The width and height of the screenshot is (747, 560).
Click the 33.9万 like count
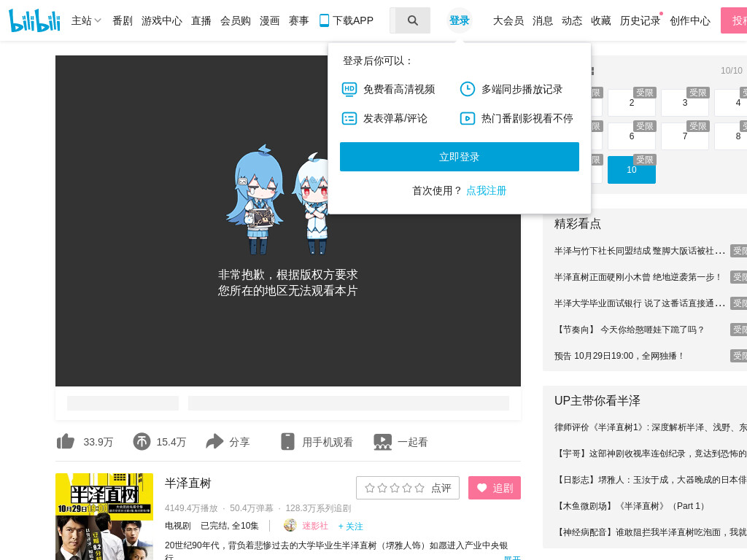(98, 442)
